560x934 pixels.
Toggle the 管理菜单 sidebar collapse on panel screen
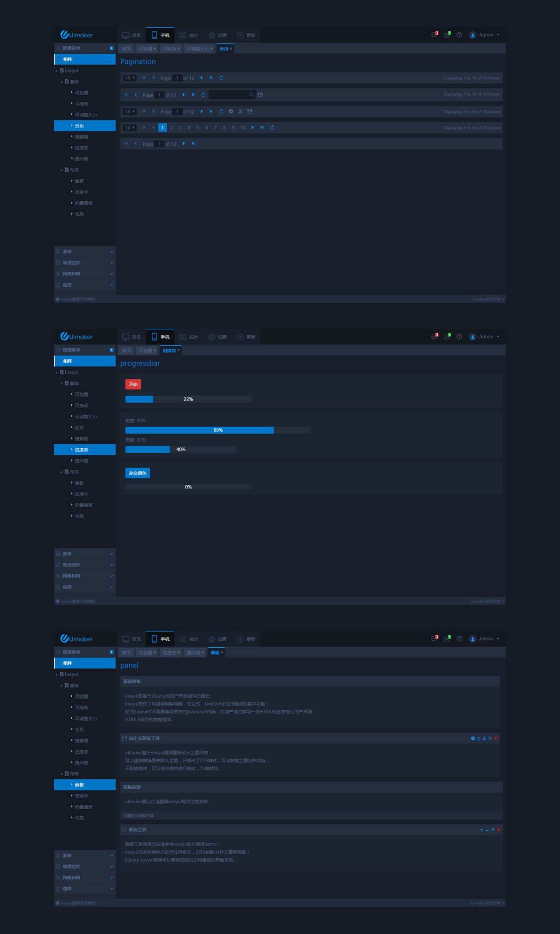pyautogui.click(x=112, y=652)
